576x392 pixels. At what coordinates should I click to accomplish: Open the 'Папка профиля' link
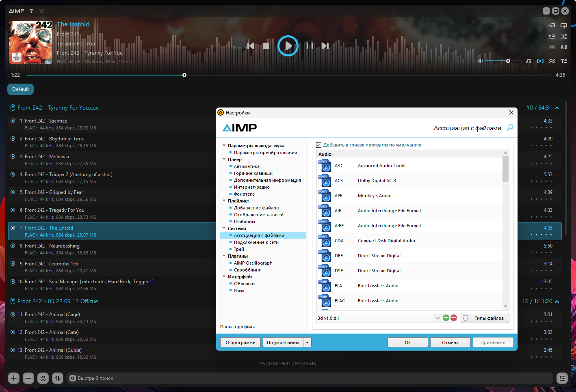(237, 327)
